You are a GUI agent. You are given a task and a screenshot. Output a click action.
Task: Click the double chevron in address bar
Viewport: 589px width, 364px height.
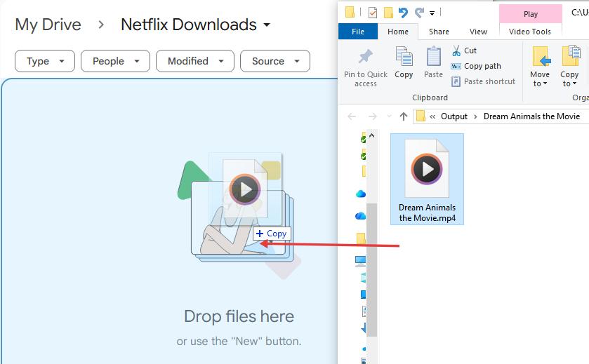click(x=432, y=116)
